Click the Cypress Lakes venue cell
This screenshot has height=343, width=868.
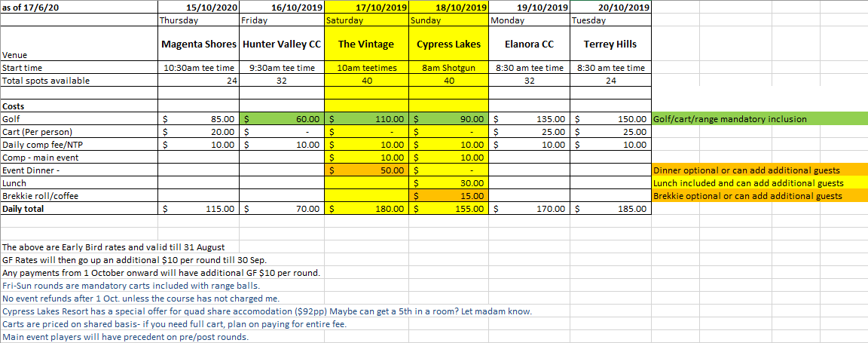click(x=448, y=44)
